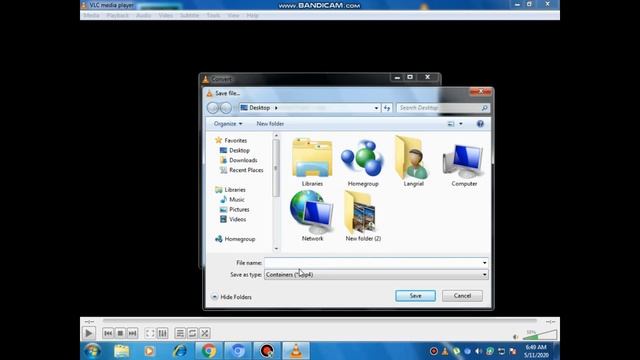Screen dimensions: 640x360
Task: Click the Forward arrow in Save dialog
Action: (226, 108)
